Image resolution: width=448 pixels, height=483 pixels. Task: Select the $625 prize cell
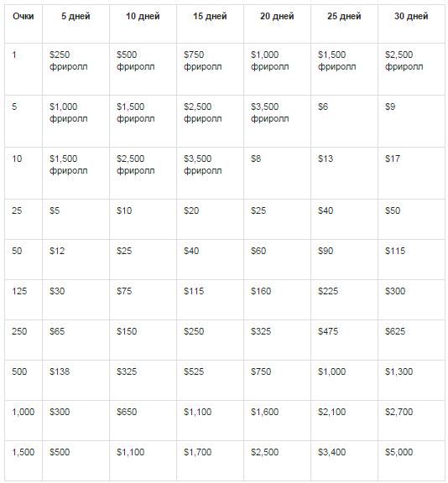(x=411, y=340)
